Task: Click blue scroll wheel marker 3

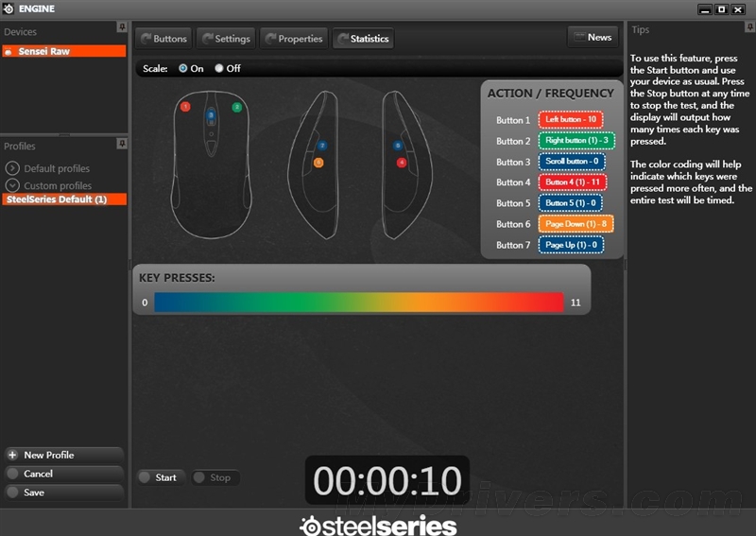Action: [x=211, y=115]
